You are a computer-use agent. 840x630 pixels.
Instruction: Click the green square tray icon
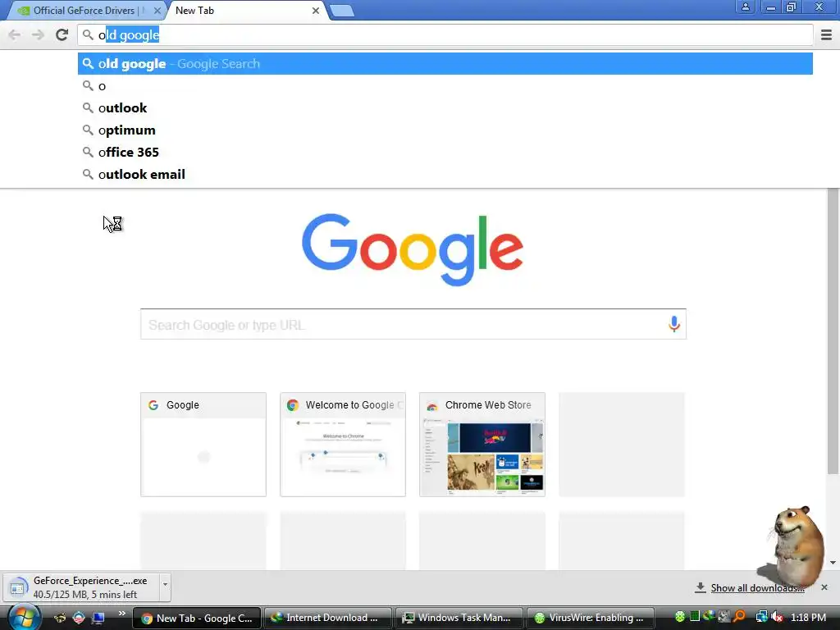coord(695,617)
